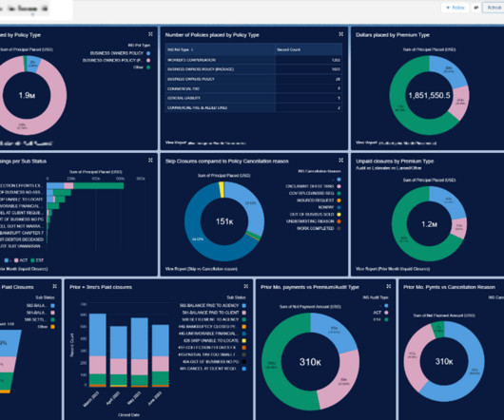The image size is (504, 420).
Task: Click the NONPAY legend entry
Action: (x=330, y=207)
